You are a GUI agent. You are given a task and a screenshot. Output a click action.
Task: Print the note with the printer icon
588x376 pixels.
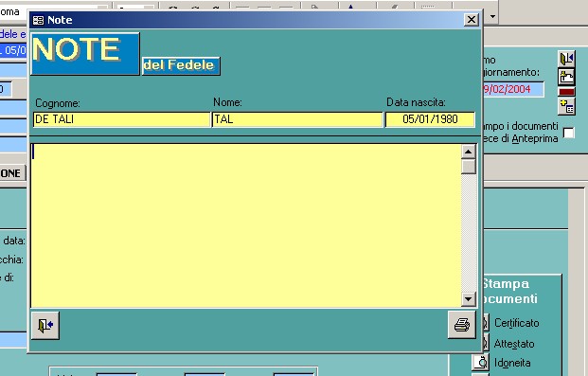click(x=462, y=325)
